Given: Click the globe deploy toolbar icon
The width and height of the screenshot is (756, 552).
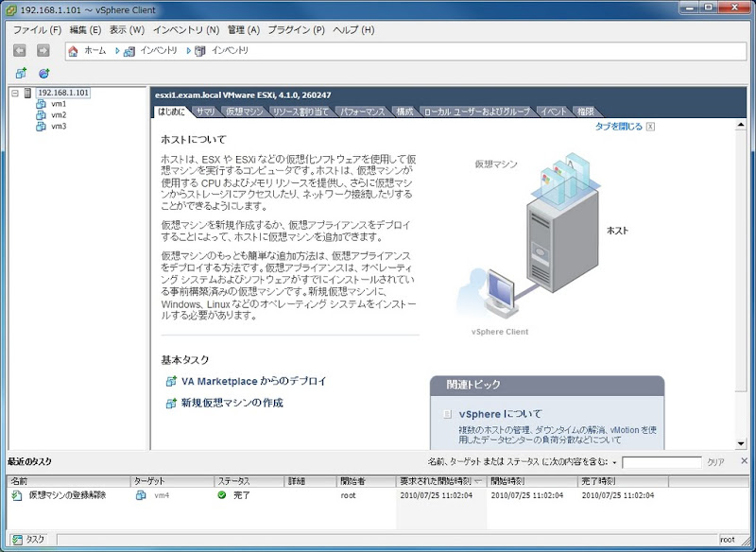Looking at the screenshot, I should [43, 74].
